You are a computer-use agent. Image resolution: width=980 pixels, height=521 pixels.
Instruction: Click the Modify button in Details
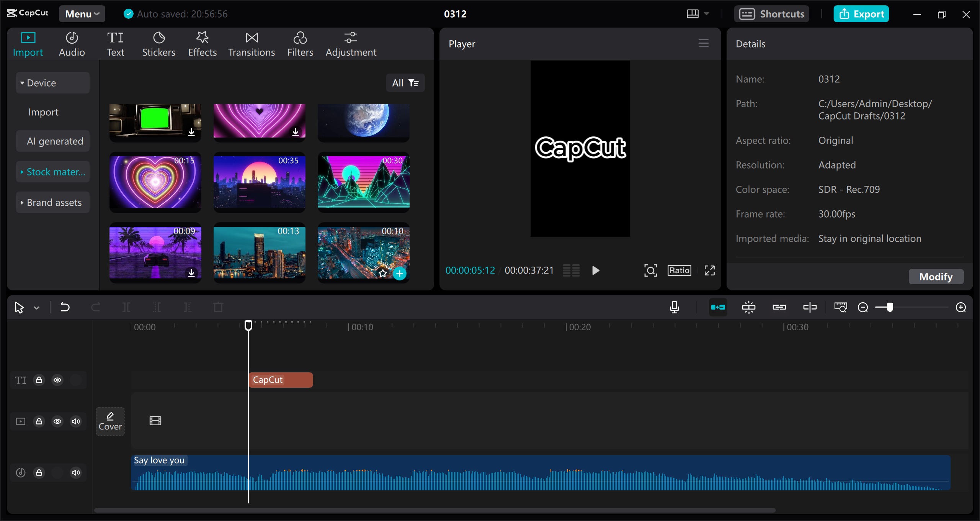pos(936,277)
